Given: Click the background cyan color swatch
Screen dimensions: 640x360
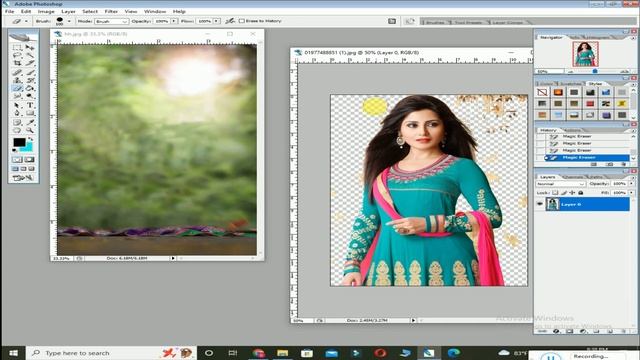Looking at the screenshot, I should point(27,147).
